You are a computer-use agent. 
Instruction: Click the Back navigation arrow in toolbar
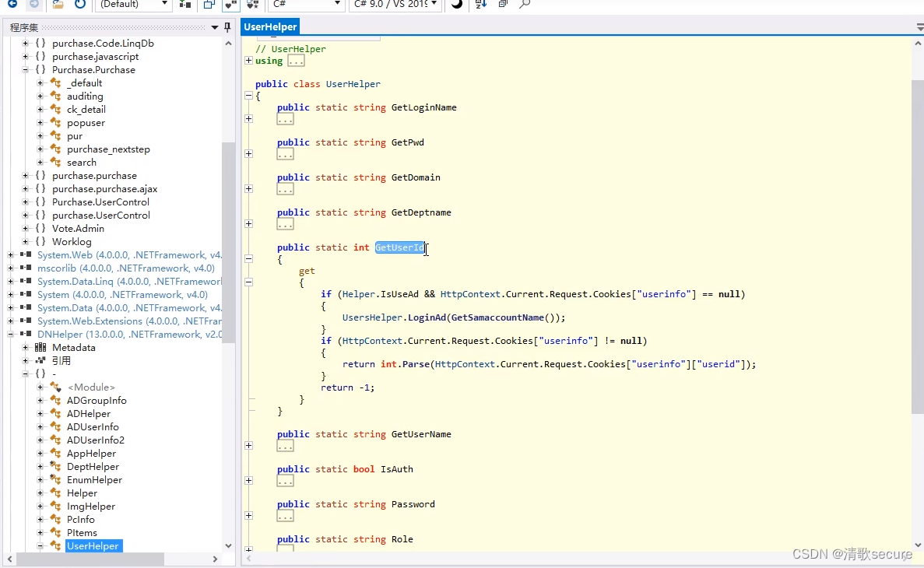(x=12, y=4)
